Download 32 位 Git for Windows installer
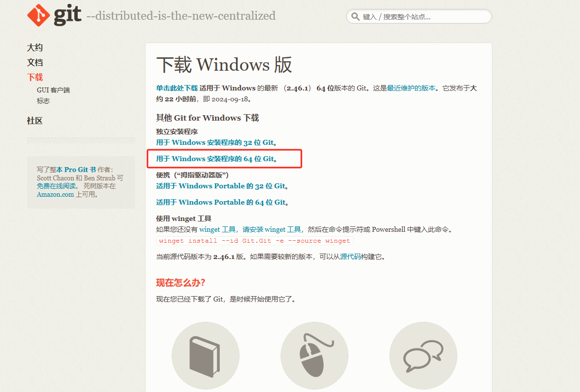580x392 pixels. point(215,142)
